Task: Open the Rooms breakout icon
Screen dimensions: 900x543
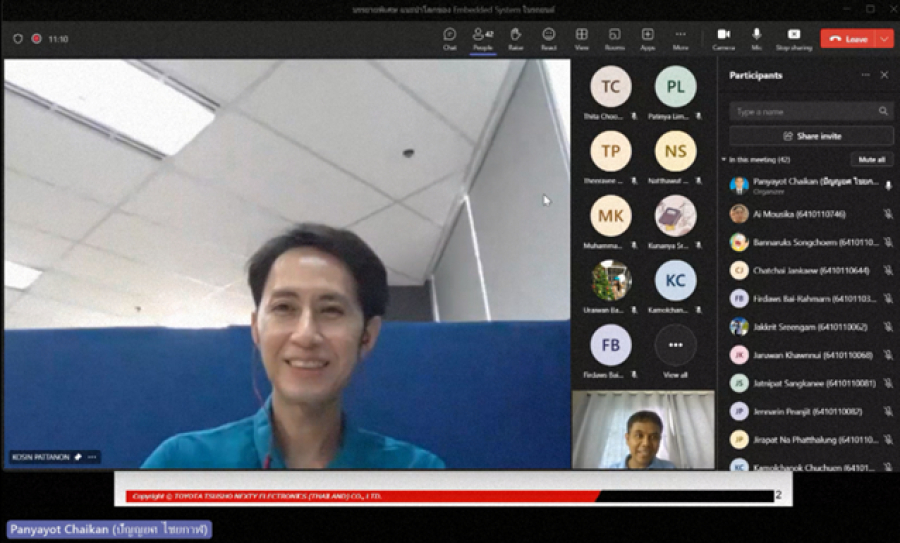Action: pyautogui.click(x=615, y=37)
